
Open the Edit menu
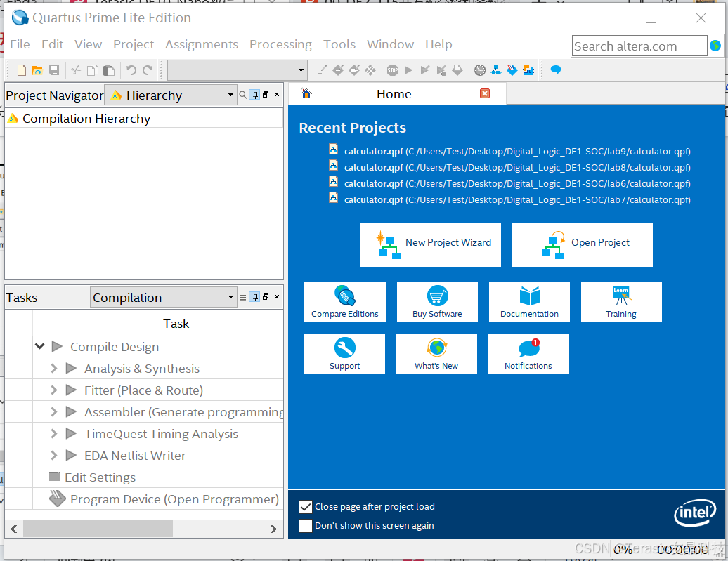(53, 44)
